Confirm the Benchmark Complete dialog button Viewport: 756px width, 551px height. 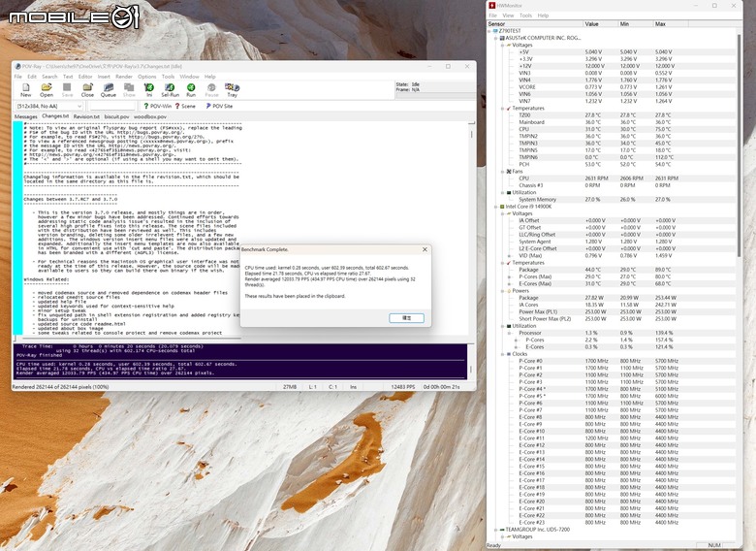406,318
